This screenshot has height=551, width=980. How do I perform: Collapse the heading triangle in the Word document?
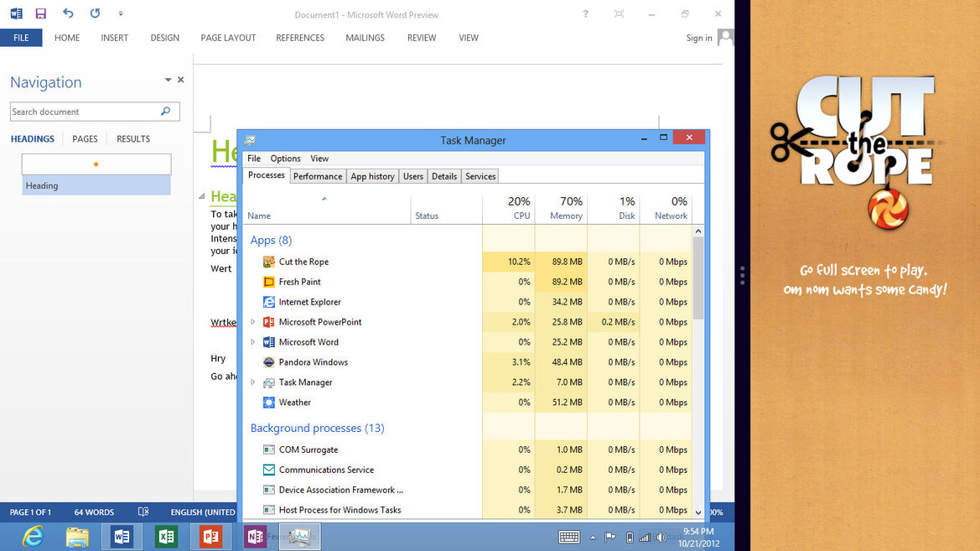coord(202,196)
